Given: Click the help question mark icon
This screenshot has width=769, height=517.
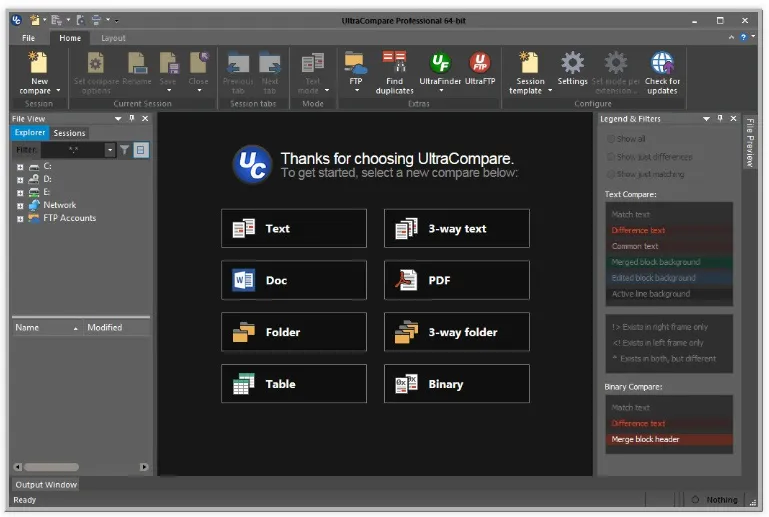Looking at the screenshot, I should (x=743, y=37).
